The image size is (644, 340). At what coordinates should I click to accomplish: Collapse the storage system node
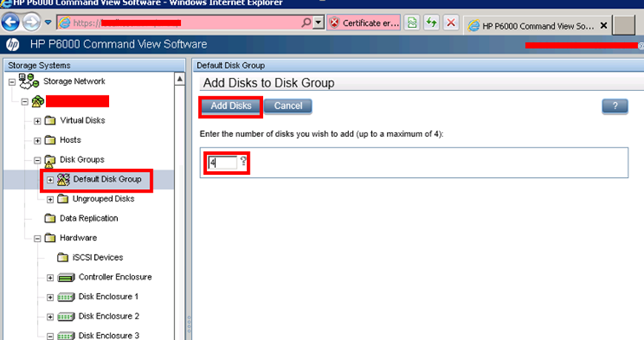coord(24,101)
